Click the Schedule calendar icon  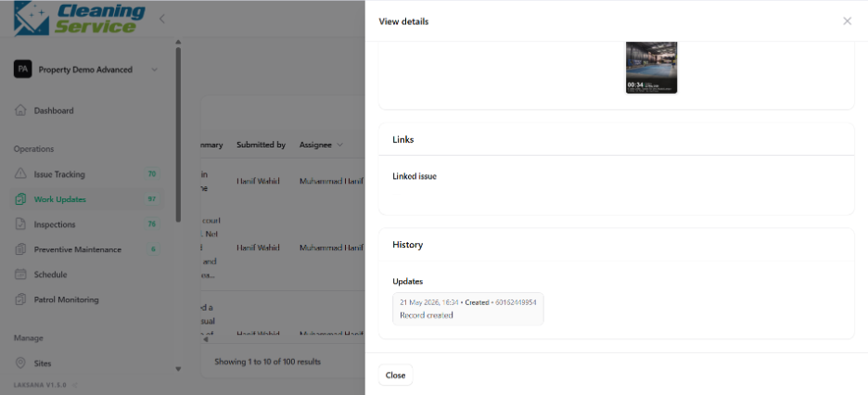[x=20, y=274]
